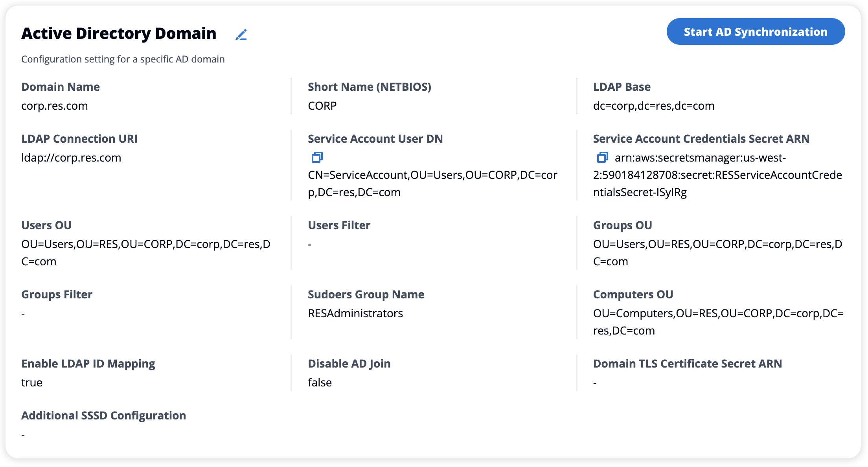
Task: Copy the Service Account Credentials Secret ARN
Action: pyautogui.click(x=602, y=157)
